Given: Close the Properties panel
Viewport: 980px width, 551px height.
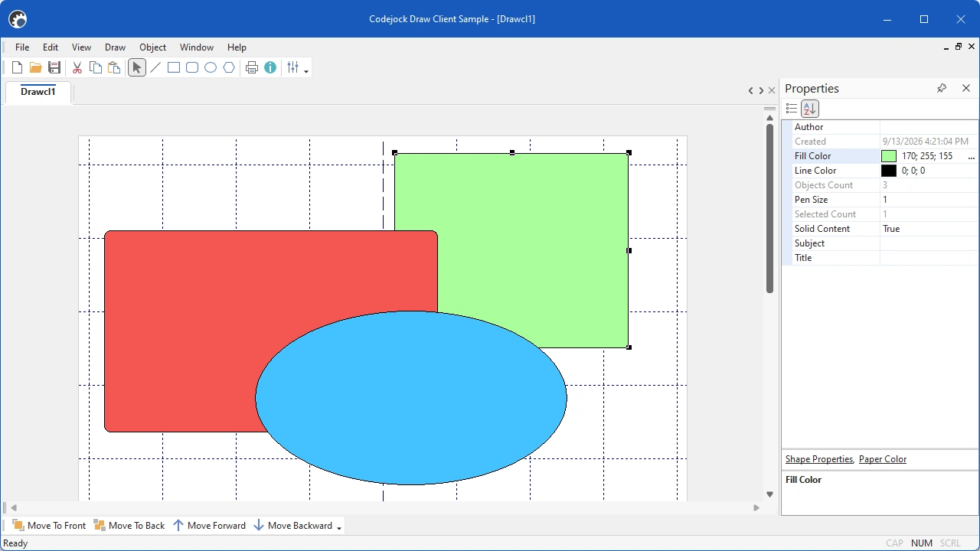Looking at the screenshot, I should click(x=966, y=89).
